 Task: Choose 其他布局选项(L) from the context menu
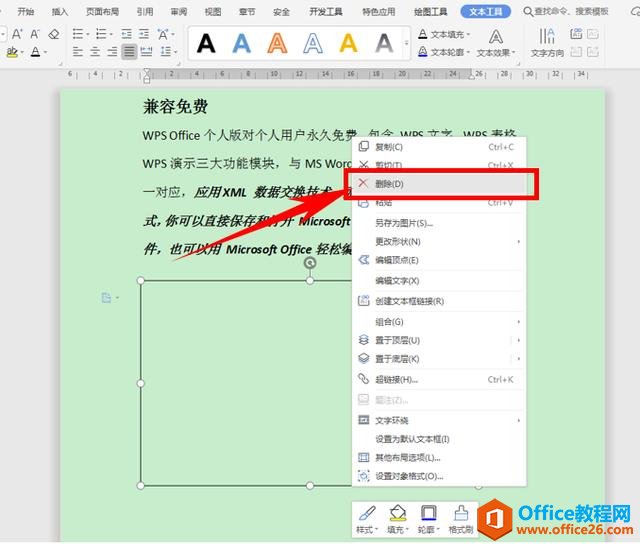pos(439,458)
